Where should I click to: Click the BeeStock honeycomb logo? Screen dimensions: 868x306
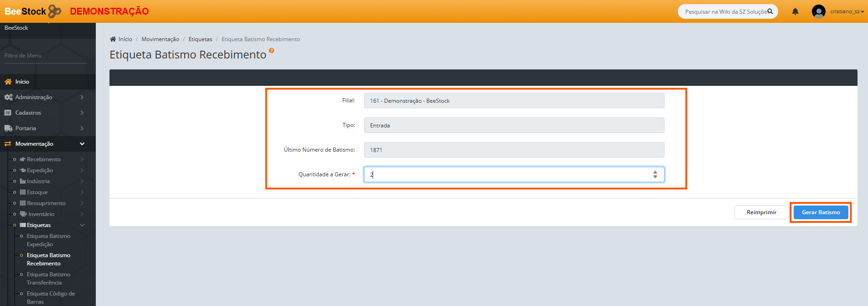pos(55,11)
